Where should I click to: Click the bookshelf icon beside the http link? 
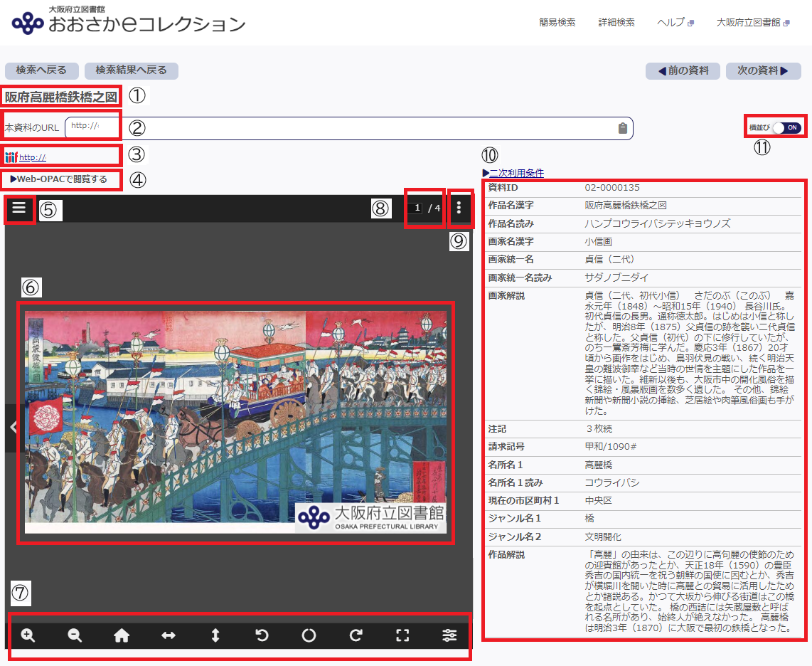pyautogui.click(x=11, y=157)
